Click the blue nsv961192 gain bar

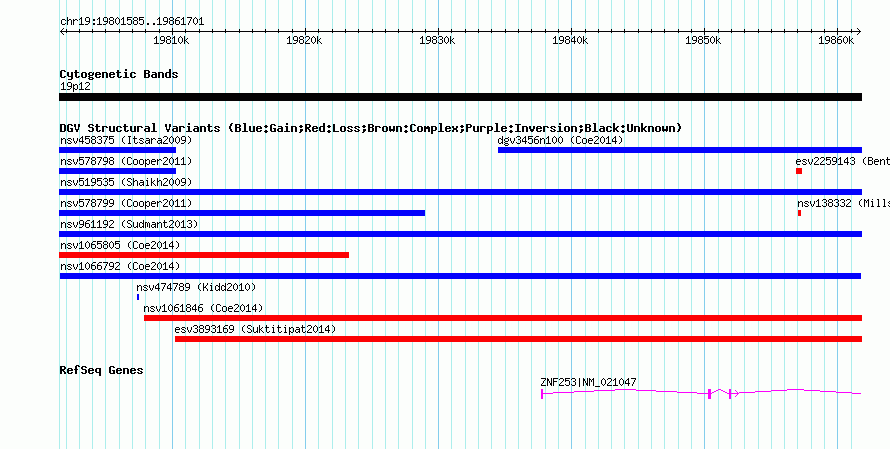pyautogui.click(x=460, y=234)
